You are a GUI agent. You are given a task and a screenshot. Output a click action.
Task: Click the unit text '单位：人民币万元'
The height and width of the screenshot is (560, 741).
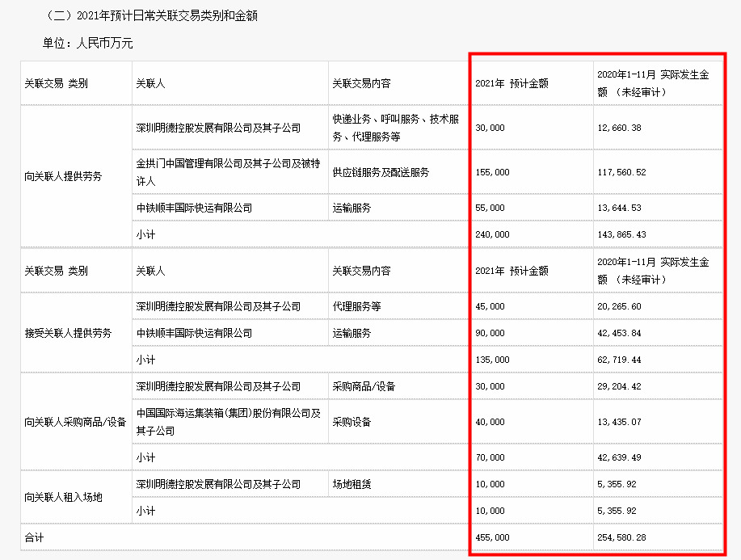click(88, 44)
